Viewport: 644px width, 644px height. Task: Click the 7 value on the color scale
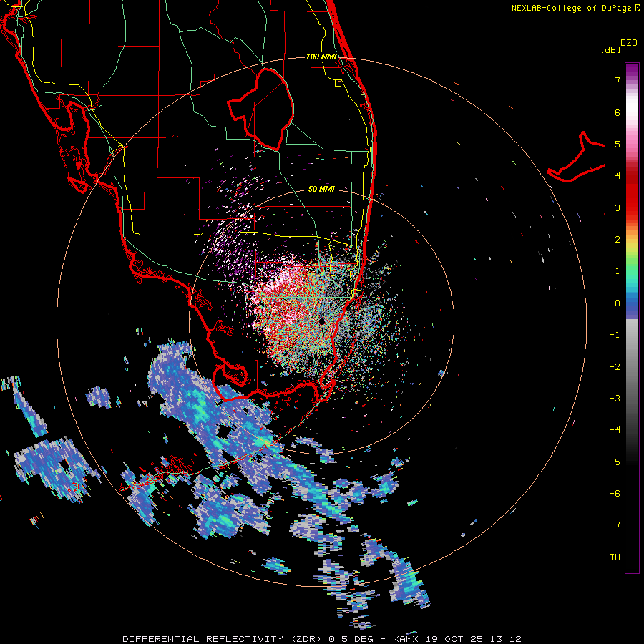point(618,80)
